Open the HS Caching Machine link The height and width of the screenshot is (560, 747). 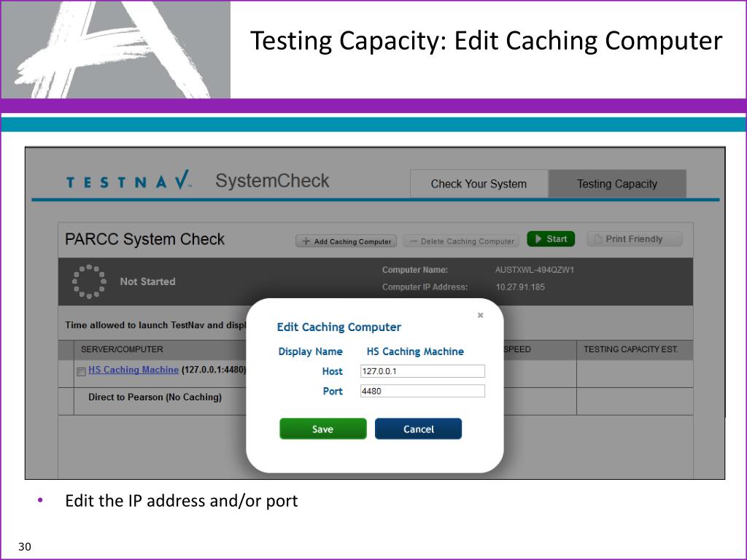click(133, 370)
